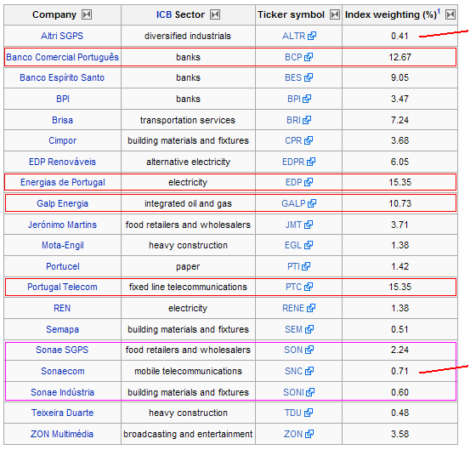476x450 pixels.
Task: Open the Banco Espírito Santo link
Action: [x=62, y=77]
